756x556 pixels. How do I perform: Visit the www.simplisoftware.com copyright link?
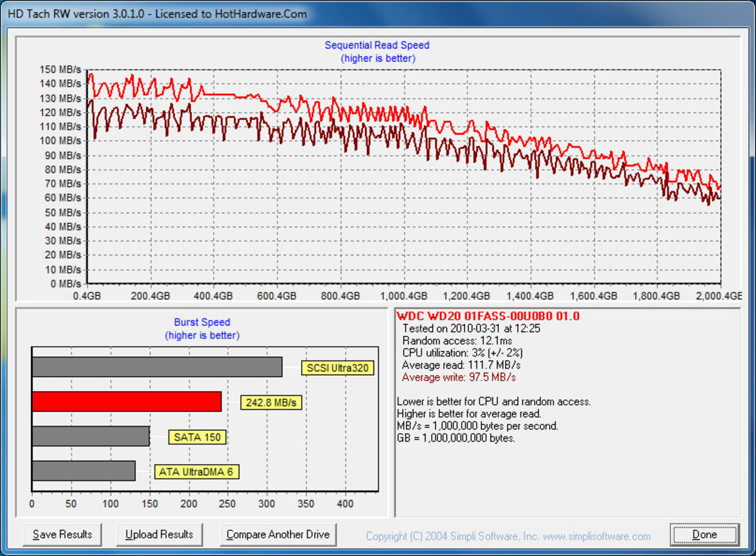pyautogui.click(x=596, y=536)
